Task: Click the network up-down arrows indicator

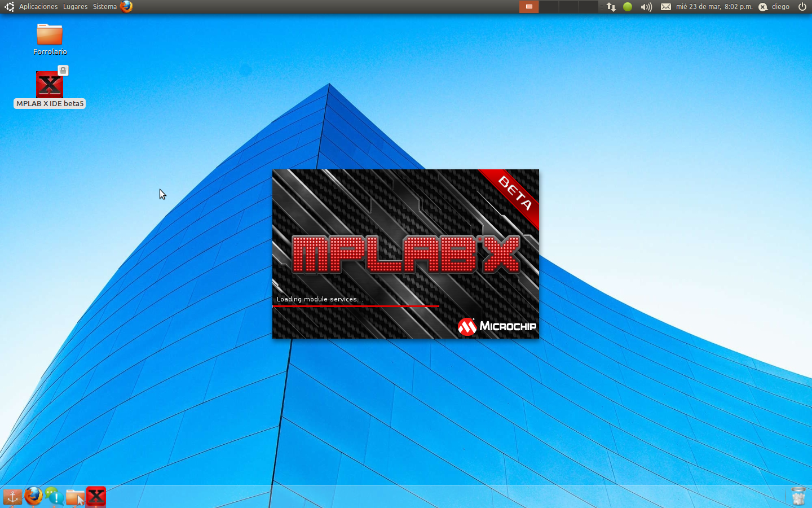Action: pos(611,7)
